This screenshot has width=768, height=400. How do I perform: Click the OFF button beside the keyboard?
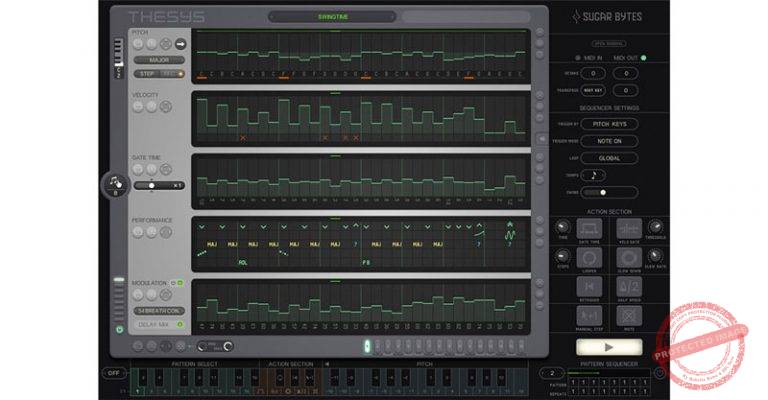pyautogui.click(x=114, y=373)
